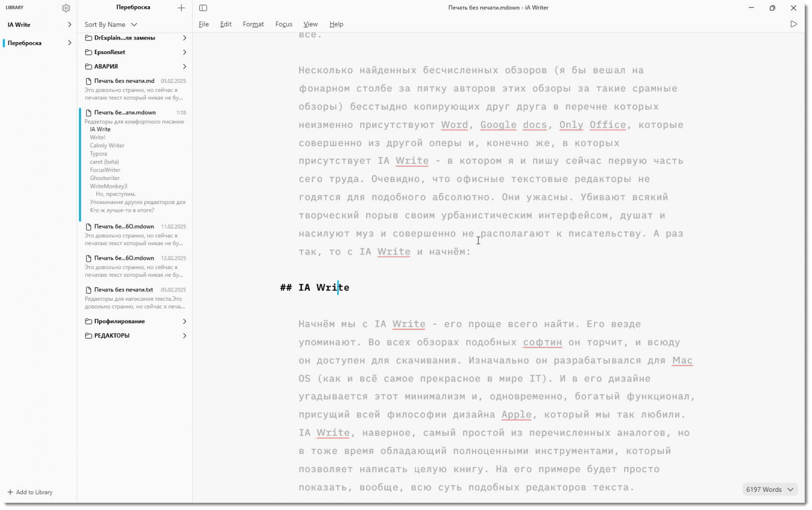Open the Sort By Name dropdown
The width and height of the screenshot is (812, 510).
coord(111,24)
